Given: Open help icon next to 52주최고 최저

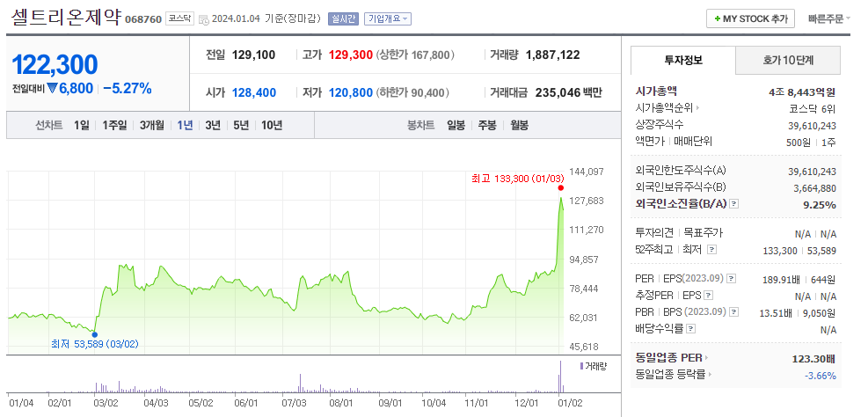Looking at the screenshot, I should coord(711,250).
